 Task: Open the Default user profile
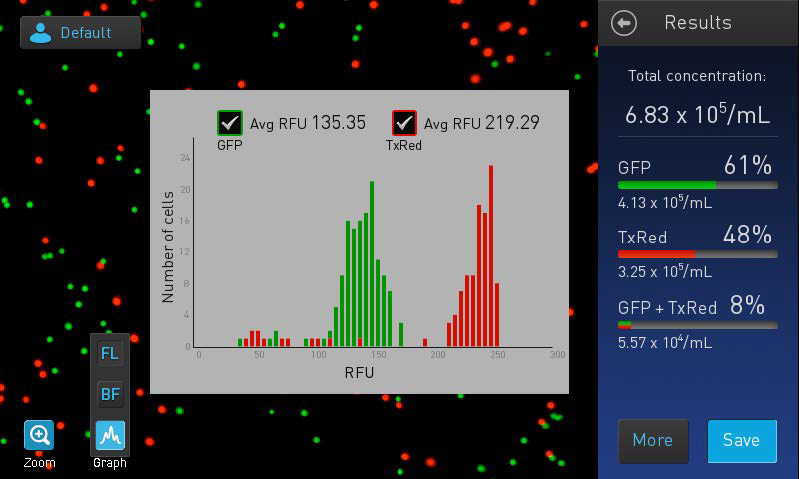(81, 33)
